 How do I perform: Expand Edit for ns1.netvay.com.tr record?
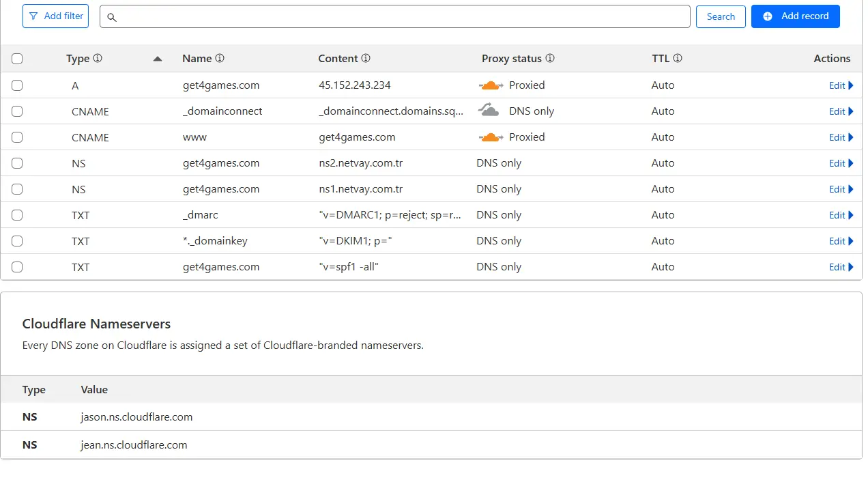tap(841, 189)
